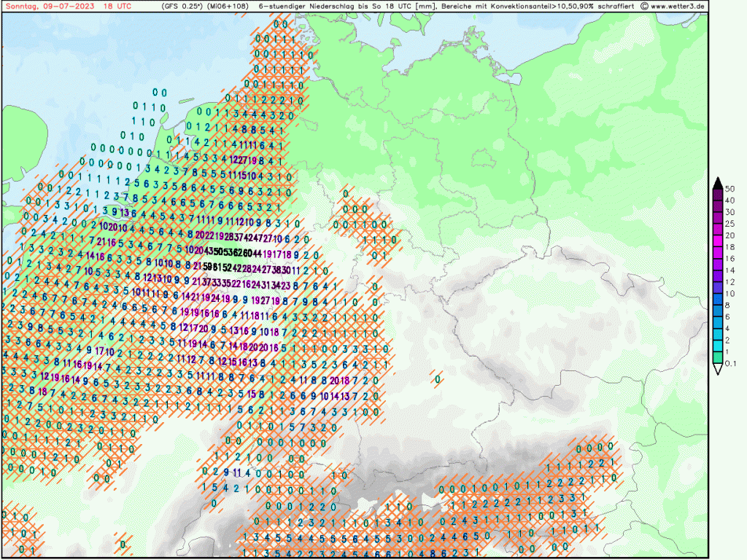Select the blue swatch labeled 8
The image size is (747, 560).
click(718, 299)
